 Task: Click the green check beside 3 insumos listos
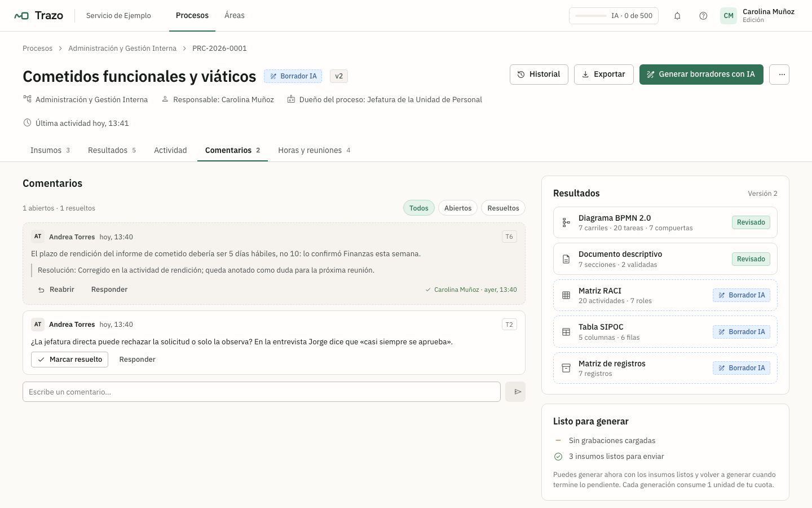pyautogui.click(x=558, y=457)
